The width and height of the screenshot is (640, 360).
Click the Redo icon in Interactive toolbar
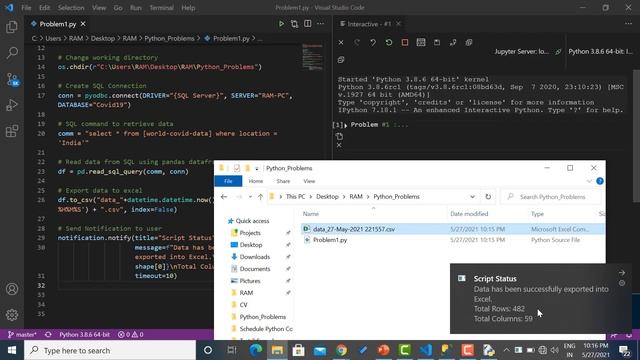(357, 42)
